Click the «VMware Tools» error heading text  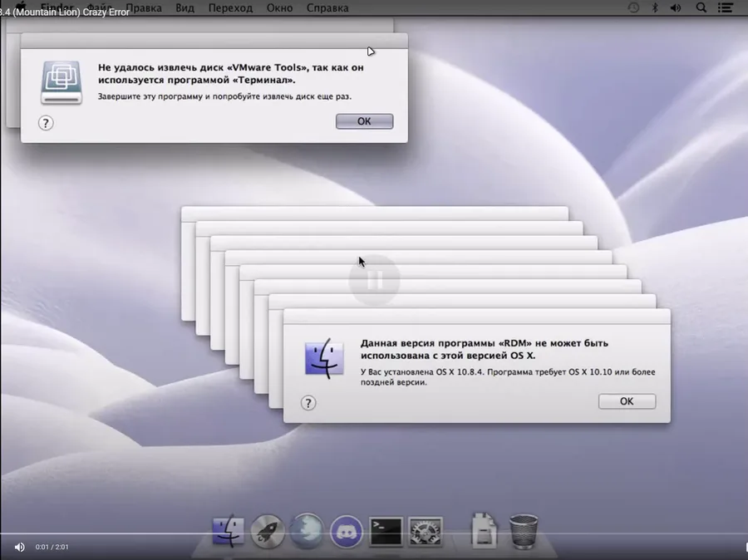(231, 73)
